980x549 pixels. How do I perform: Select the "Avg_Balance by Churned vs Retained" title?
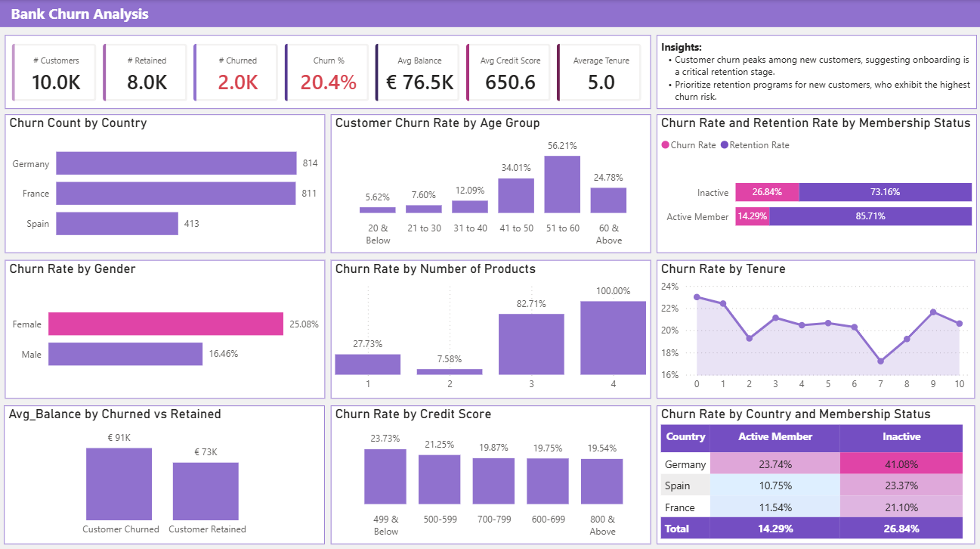(x=115, y=414)
